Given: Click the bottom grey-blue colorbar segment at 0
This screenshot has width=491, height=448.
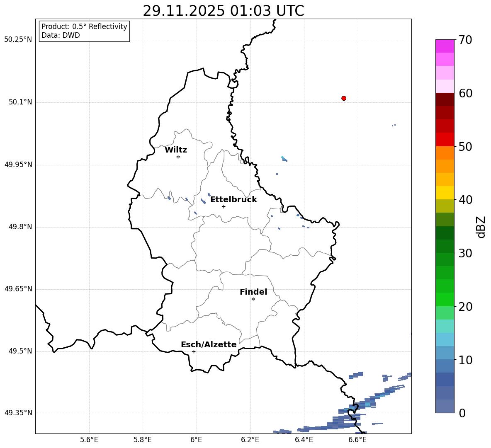Looking at the screenshot, I should pos(445,406).
